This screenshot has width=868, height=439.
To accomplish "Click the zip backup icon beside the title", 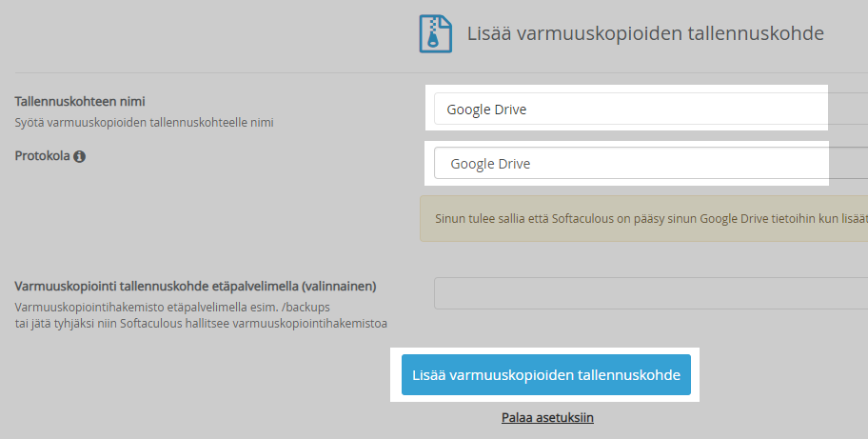I will [435, 33].
